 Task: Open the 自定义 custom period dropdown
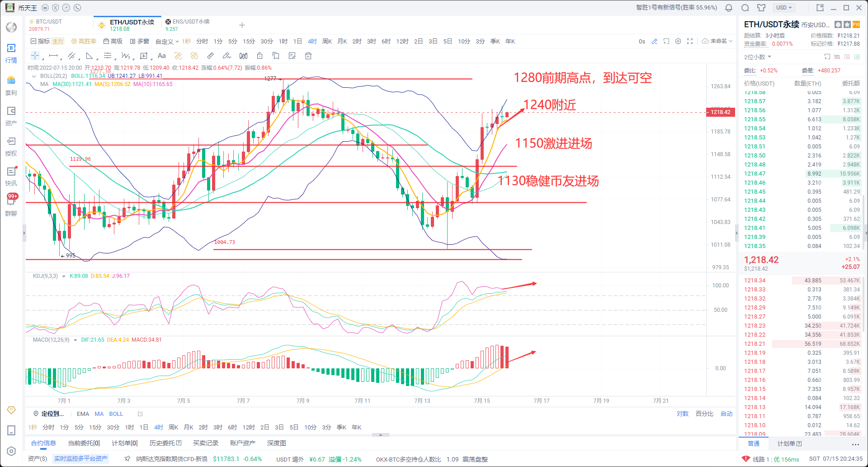pyautogui.click(x=167, y=41)
